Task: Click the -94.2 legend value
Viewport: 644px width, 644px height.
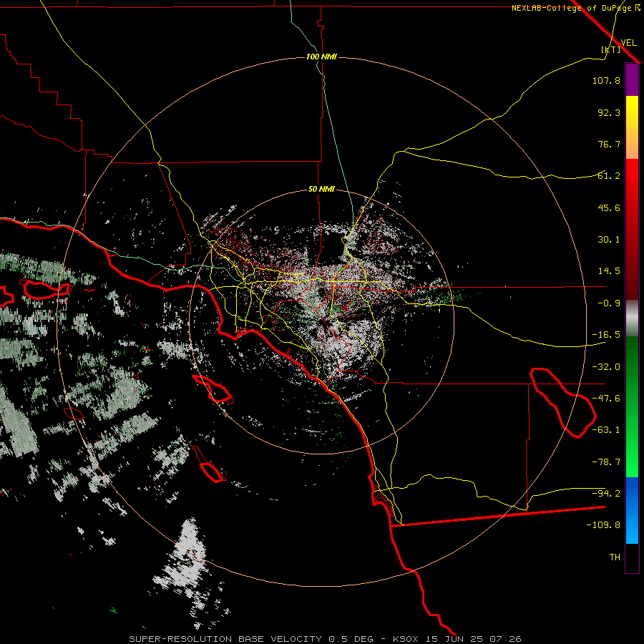Action: (x=606, y=494)
